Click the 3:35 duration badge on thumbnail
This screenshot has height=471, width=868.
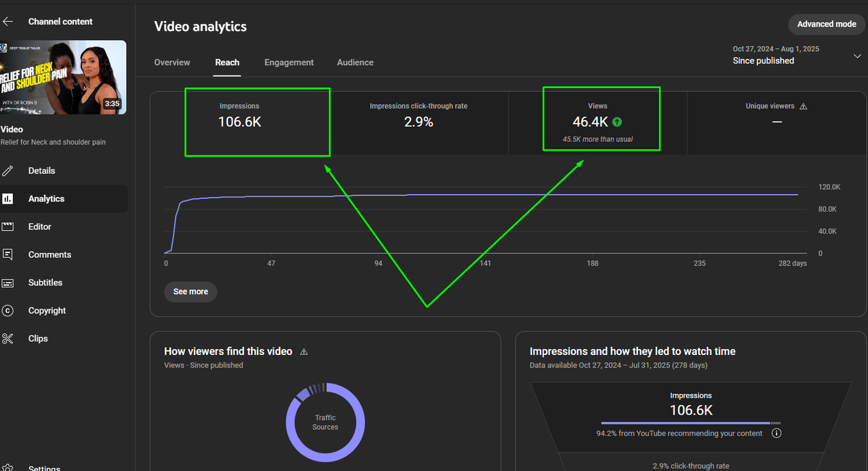point(112,104)
